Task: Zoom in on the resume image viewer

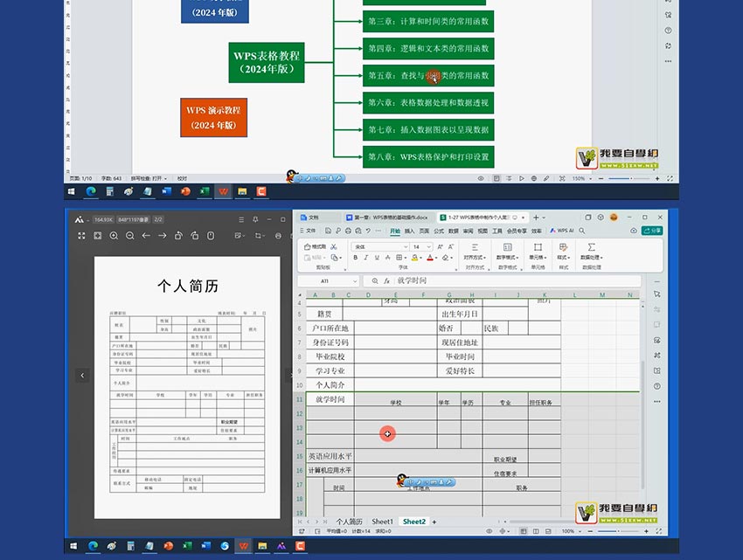Action: coord(114,236)
